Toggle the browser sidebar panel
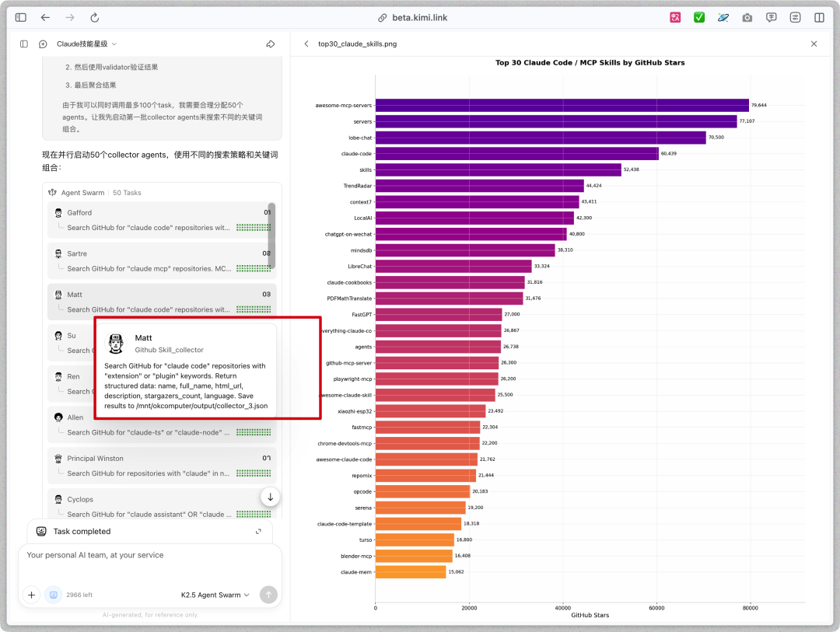Viewport: 840px width, 632px height. point(21,17)
